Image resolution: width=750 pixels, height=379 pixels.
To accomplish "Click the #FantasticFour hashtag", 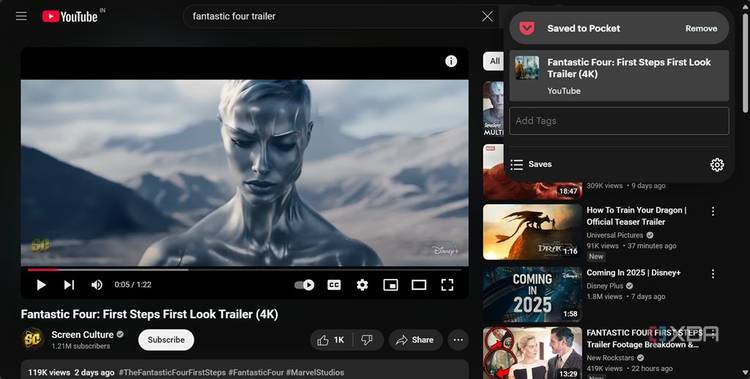I will (256, 372).
